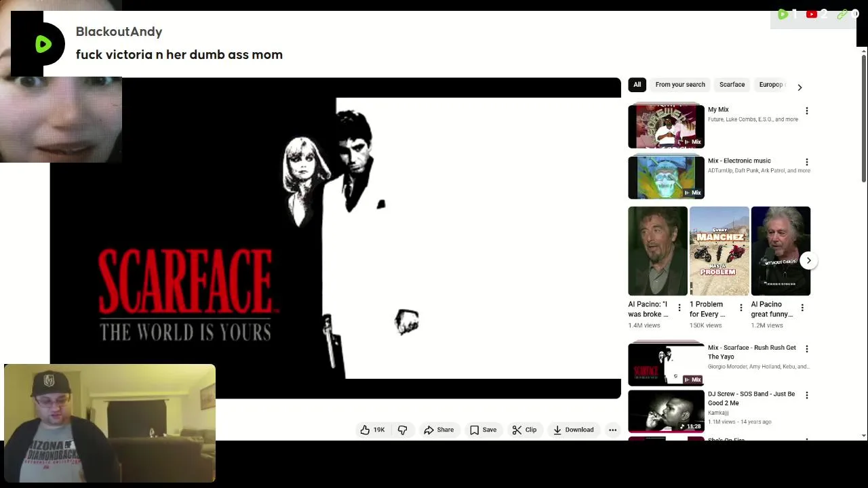This screenshot has height=488, width=868.
Task: Click "1.4M views" under the first short
Action: tap(644, 325)
